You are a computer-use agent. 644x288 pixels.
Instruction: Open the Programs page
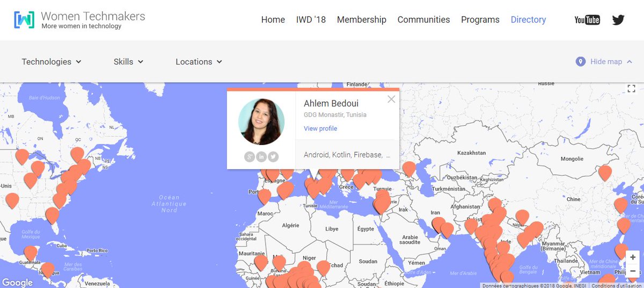click(480, 20)
